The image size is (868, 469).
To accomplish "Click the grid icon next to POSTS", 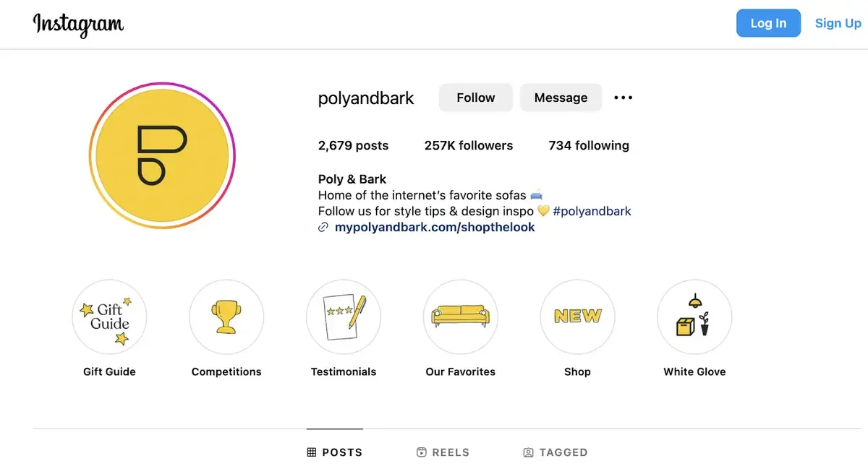I will [310, 452].
